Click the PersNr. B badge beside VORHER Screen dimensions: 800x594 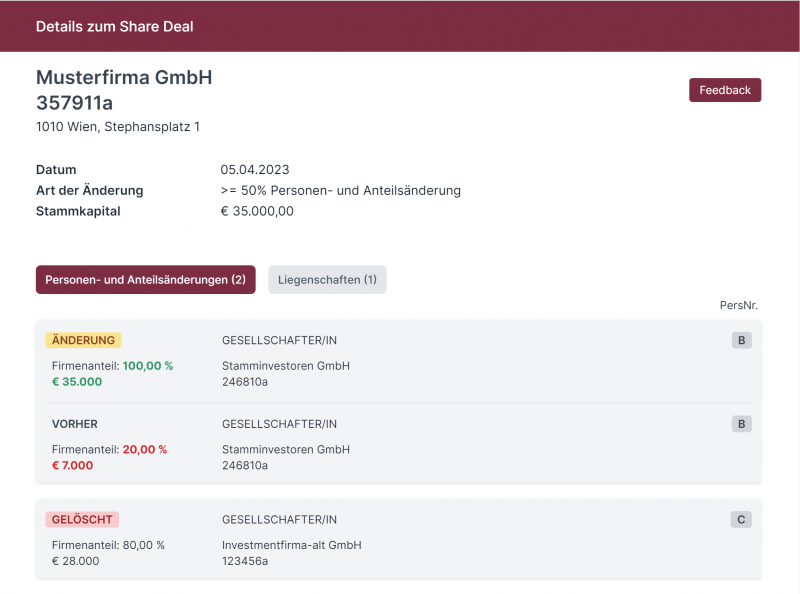point(741,424)
